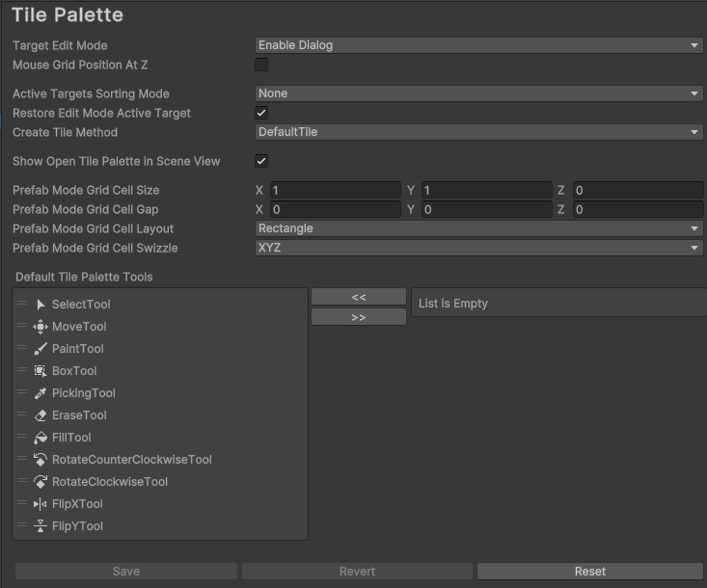Select the RotateClockwiseTool label
Viewport: 707px width, 588px height.
coord(110,482)
